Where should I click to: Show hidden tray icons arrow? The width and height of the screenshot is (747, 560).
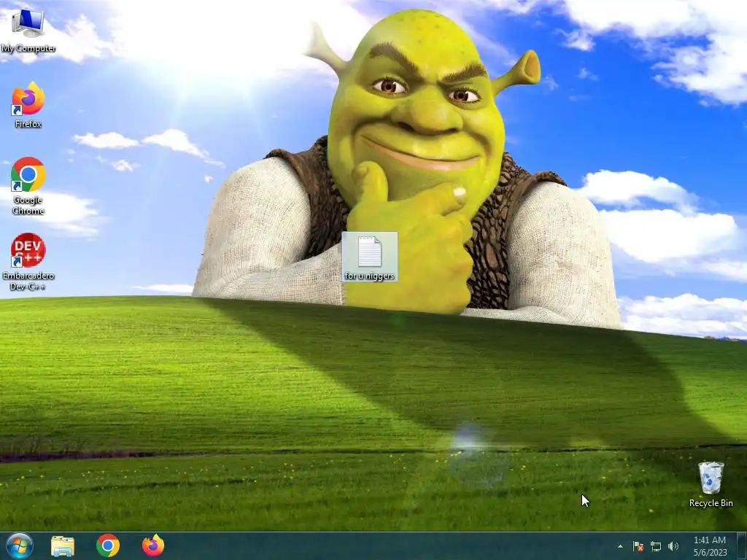click(x=620, y=546)
